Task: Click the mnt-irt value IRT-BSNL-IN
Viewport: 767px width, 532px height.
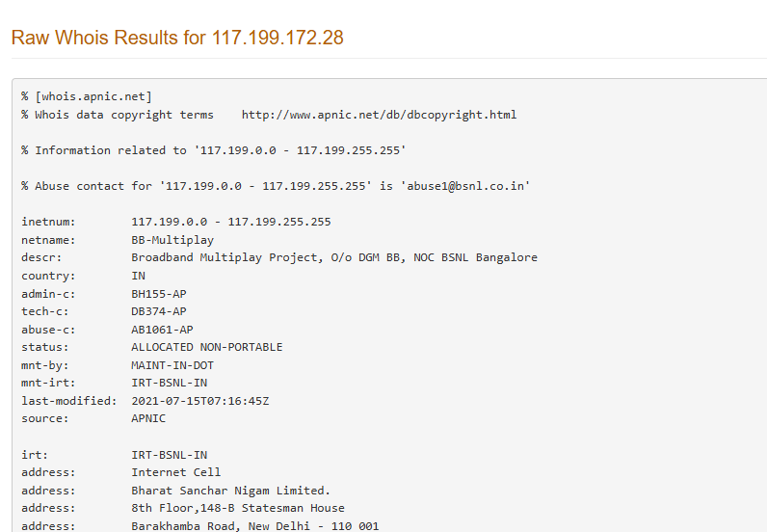Action: pos(169,383)
